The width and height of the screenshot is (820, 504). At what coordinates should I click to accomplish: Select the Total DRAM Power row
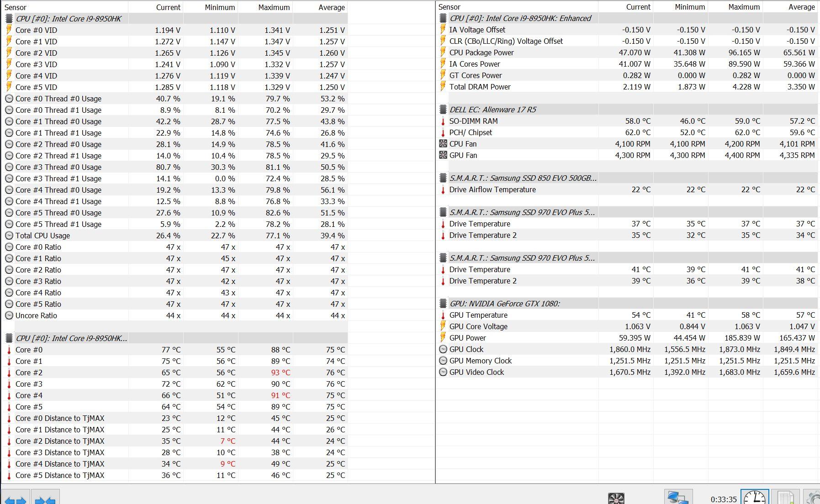click(627, 87)
